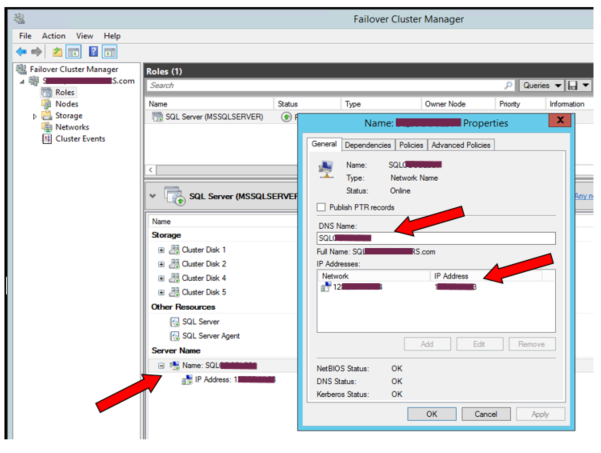Select the Roles tree item
The height and width of the screenshot is (453, 601).
tap(64, 92)
